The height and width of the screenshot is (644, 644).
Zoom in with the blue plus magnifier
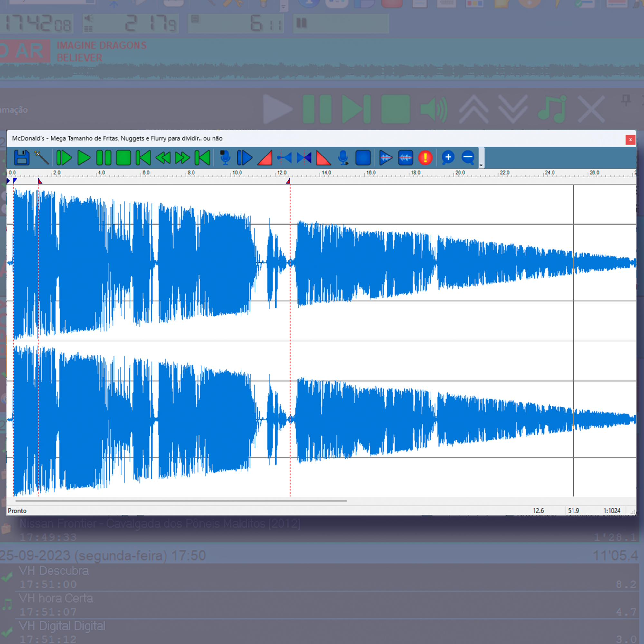pyautogui.click(x=448, y=158)
